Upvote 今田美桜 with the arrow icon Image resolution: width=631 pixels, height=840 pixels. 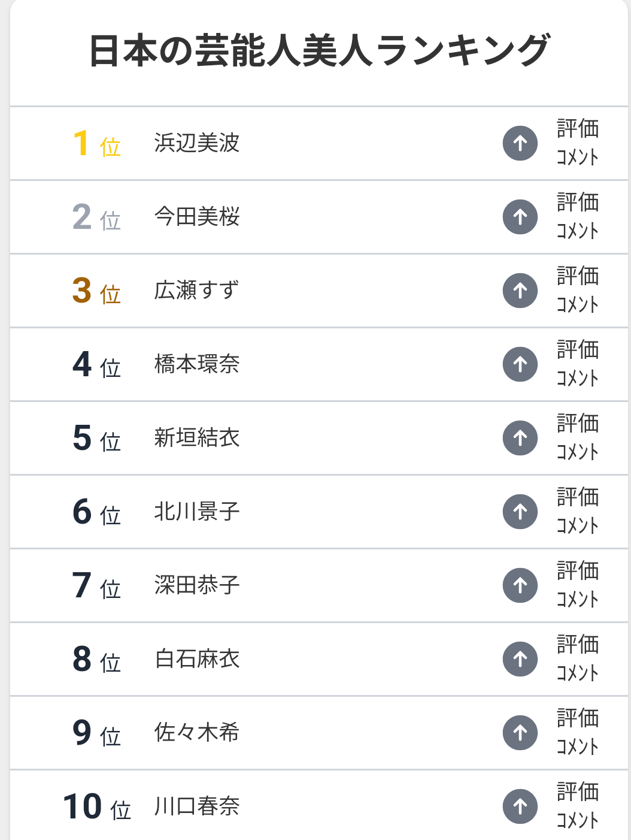[x=520, y=217]
